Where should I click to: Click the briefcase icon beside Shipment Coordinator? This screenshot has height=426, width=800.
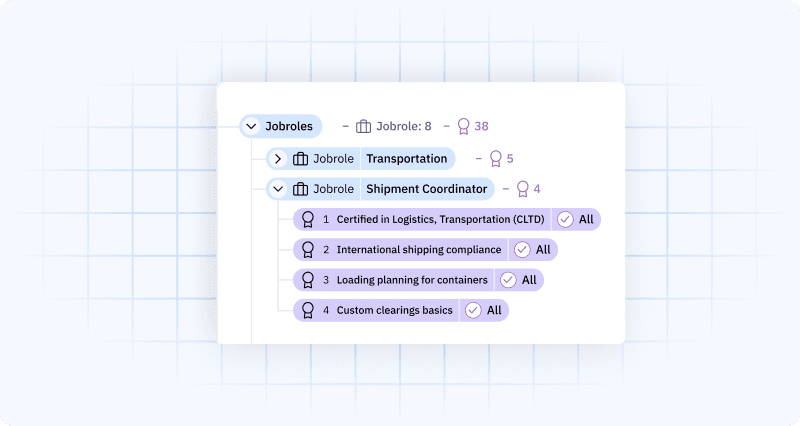[x=300, y=189]
